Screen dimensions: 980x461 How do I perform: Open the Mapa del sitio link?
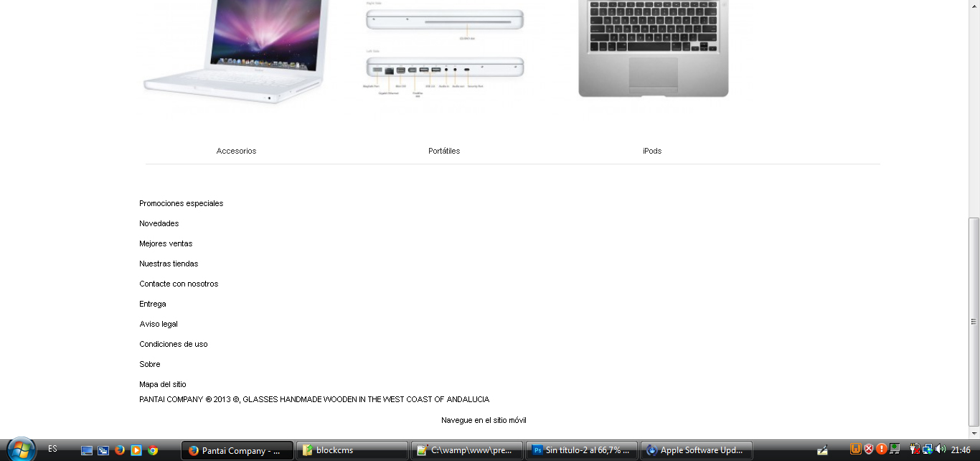point(163,384)
